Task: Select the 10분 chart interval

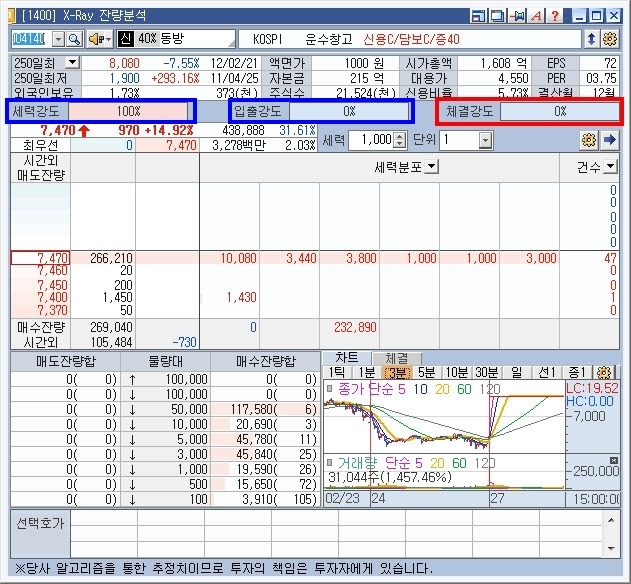Action: [457, 372]
